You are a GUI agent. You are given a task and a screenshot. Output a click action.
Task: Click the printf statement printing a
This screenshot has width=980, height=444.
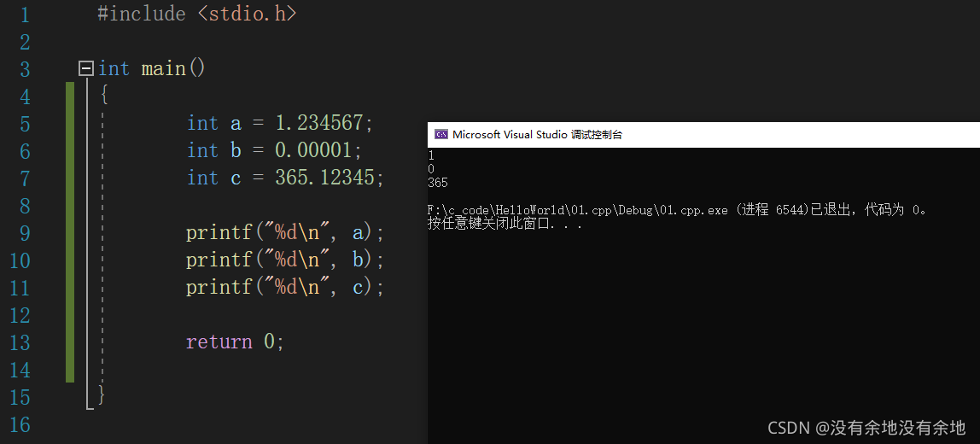284,232
